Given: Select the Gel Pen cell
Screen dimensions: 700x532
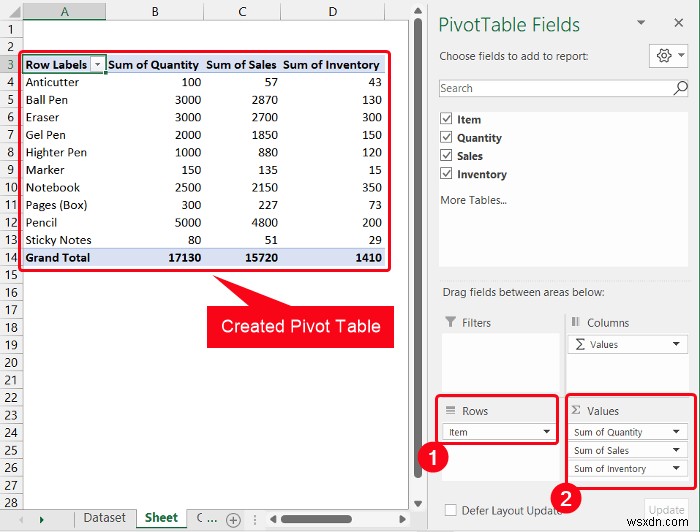Looking at the screenshot, I should pyautogui.click(x=64, y=135).
